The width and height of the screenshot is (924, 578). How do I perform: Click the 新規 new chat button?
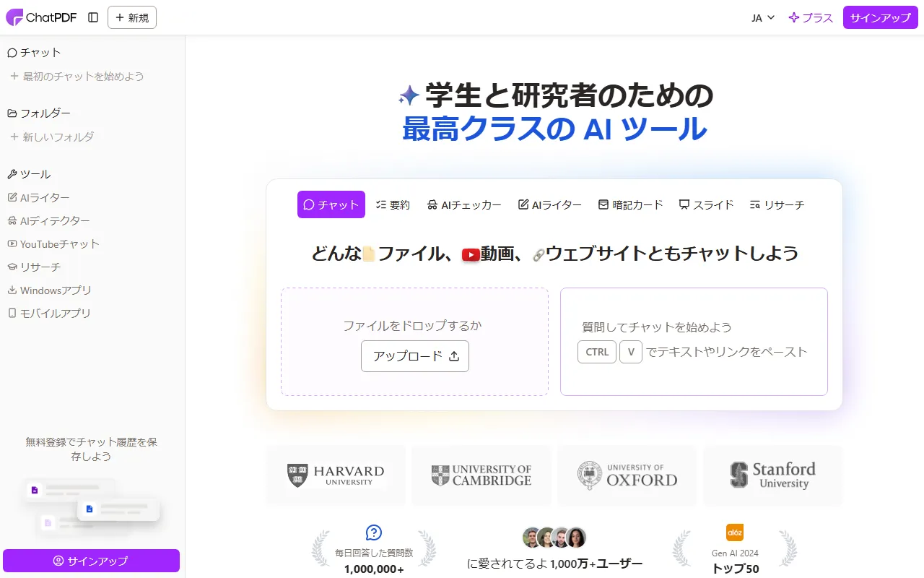point(132,17)
